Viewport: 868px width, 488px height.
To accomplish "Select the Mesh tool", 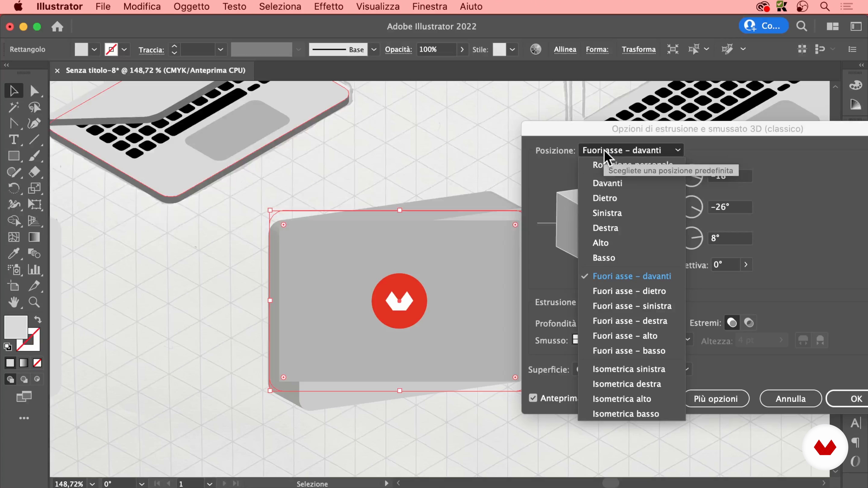I will 14,237.
